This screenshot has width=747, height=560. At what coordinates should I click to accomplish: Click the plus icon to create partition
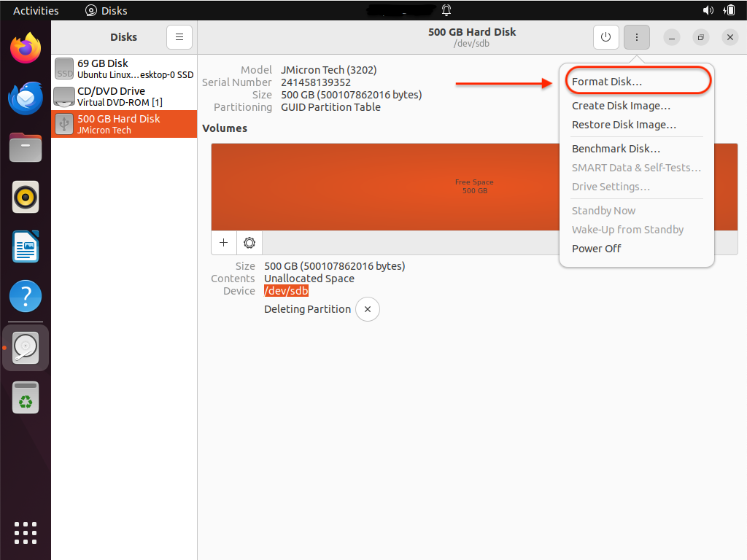tap(224, 243)
